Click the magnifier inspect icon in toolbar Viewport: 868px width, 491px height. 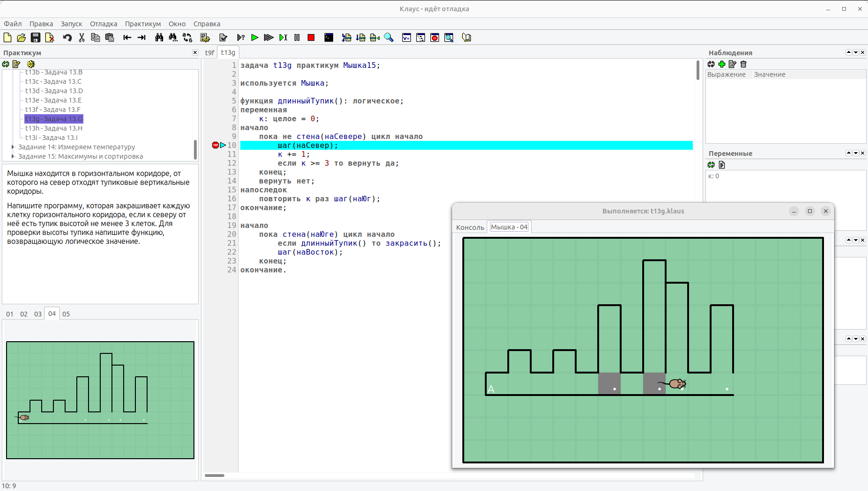coord(389,37)
